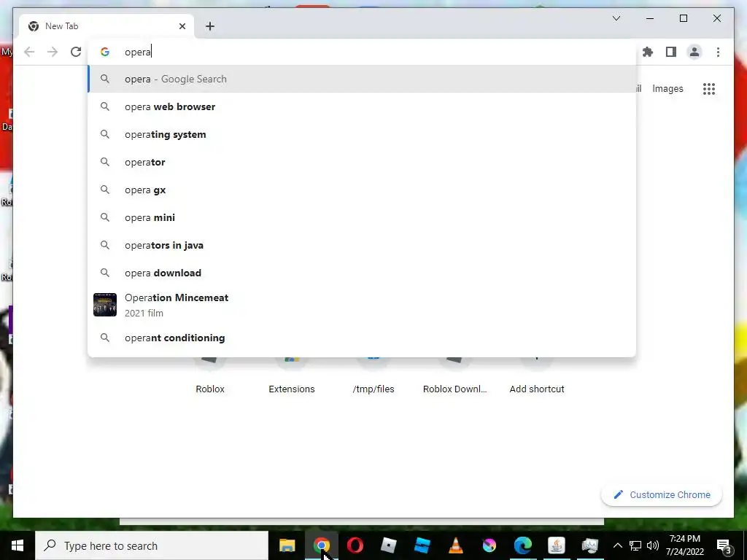Open the Images link
Viewport: 747px width, 560px height.
tap(667, 88)
